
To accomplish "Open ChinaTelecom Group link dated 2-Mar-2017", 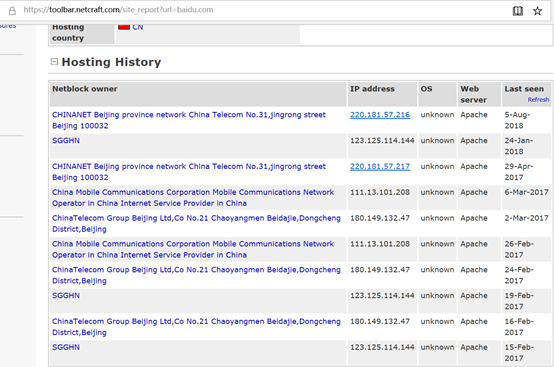I will (196, 223).
